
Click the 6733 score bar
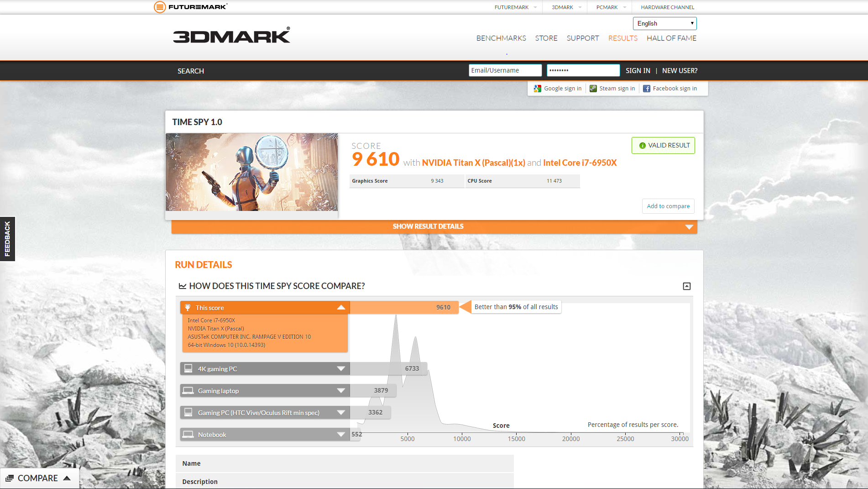388,368
